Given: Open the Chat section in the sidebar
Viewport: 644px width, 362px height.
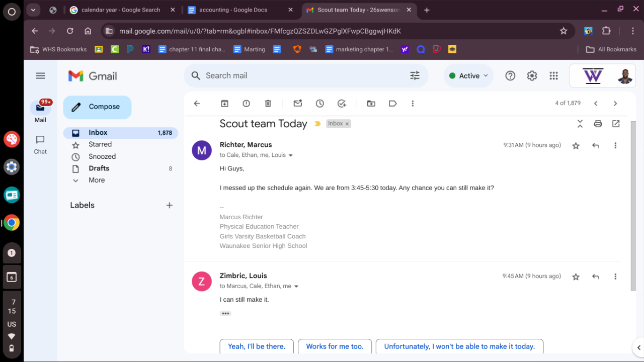Looking at the screenshot, I should coord(40,144).
